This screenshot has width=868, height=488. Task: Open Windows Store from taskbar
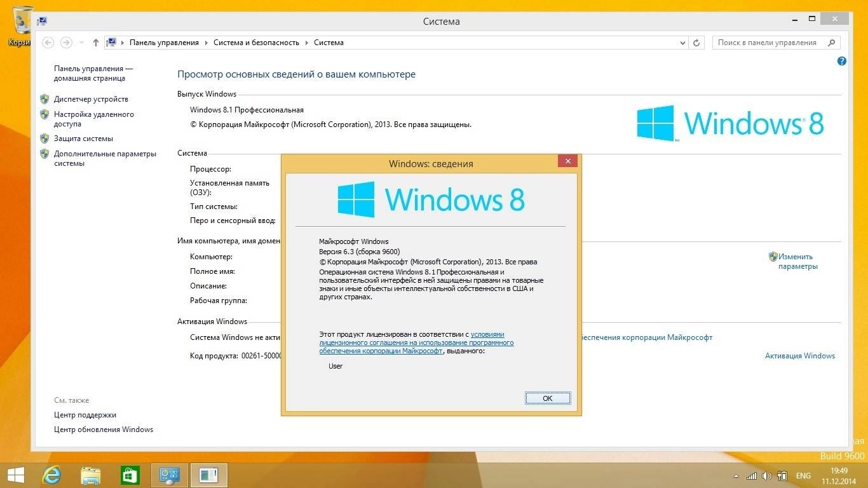coord(130,475)
